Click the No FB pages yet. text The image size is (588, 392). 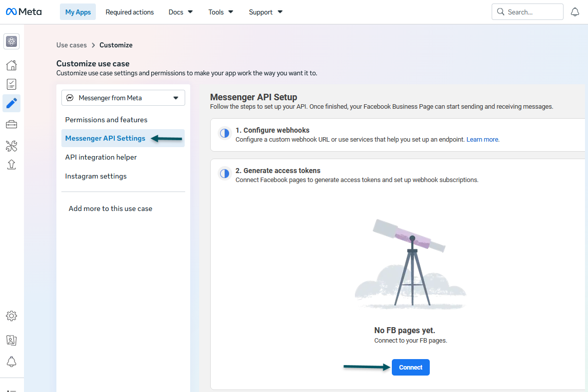(405, 330)
